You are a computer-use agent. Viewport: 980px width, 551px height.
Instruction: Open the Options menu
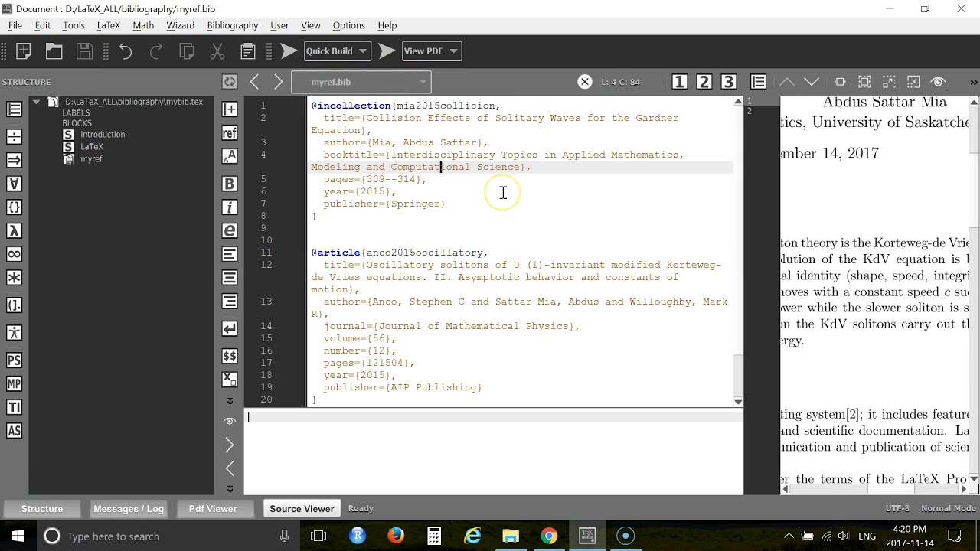pyautogui.click(x=348, y=25)
